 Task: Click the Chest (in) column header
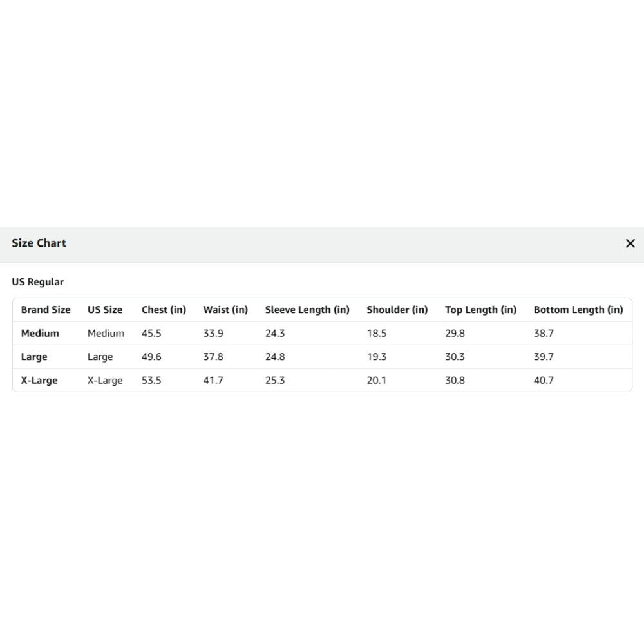pyautogui.click(x=164, y=310)
